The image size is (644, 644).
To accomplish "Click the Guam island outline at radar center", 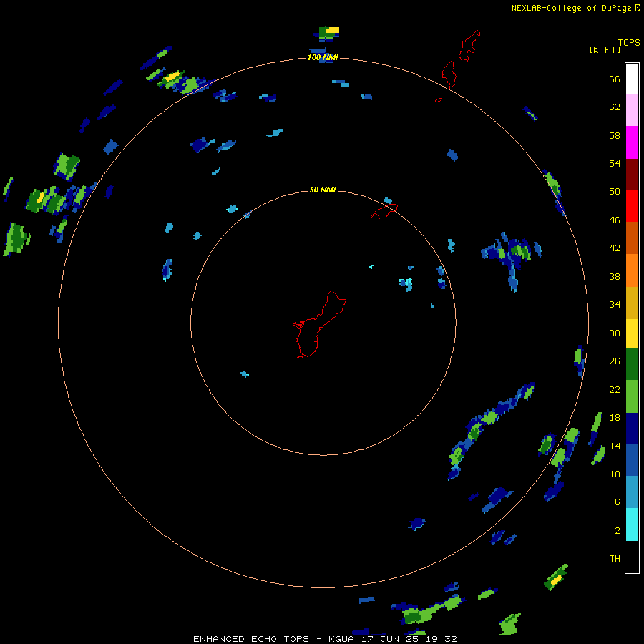I will tap(320, 324).
